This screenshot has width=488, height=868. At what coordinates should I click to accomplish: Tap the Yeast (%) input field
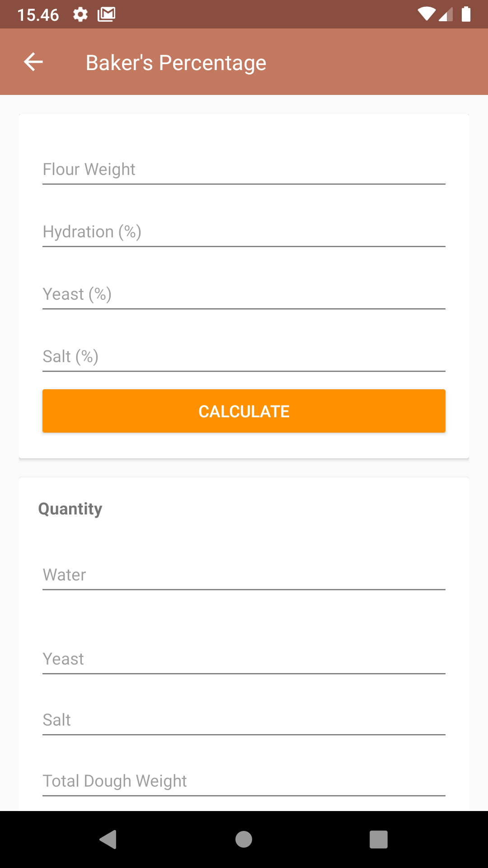(244, 294)
